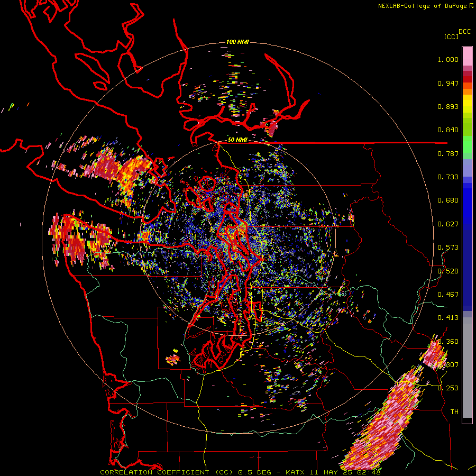Click the Correlation Coefficient caption at bottom

240,472
